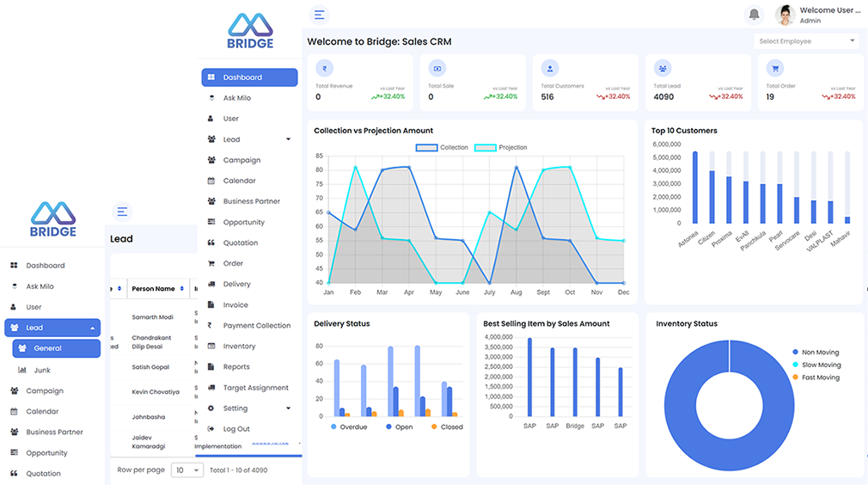Open the user profile avatar
Viewport: 868px width, 485px height.
(x=785, y=15)
